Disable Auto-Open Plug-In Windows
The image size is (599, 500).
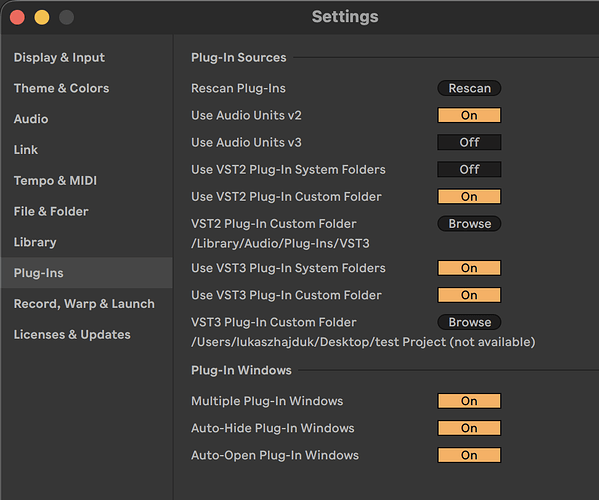point(469,455)
